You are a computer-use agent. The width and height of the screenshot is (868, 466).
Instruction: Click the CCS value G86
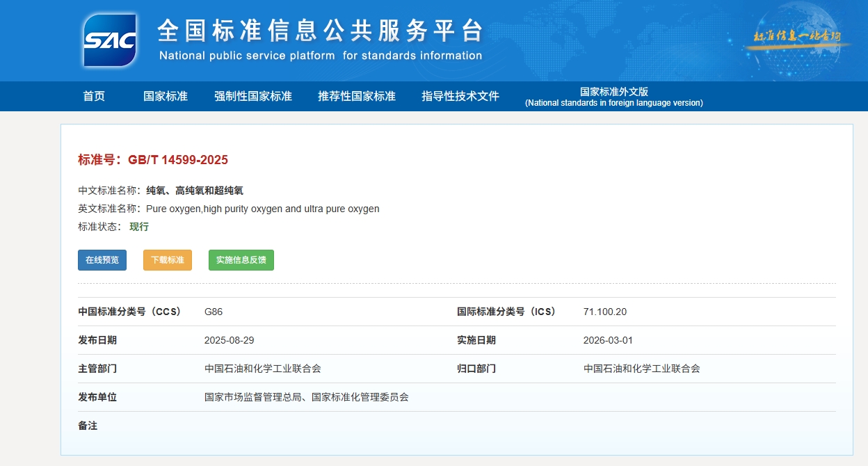coord(214,312)
